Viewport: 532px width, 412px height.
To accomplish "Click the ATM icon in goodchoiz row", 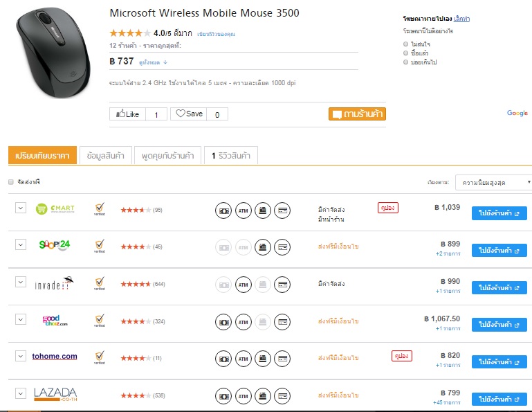I will point(244,322).
